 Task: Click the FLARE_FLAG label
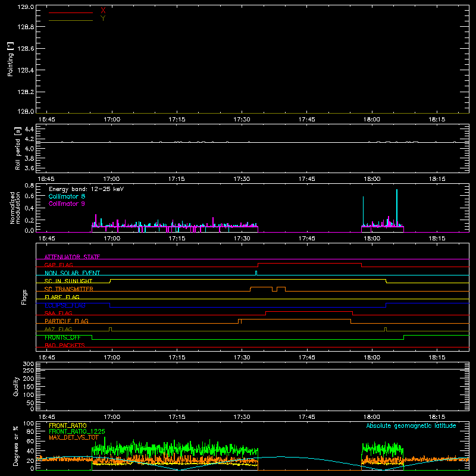(x=62, y=297)
